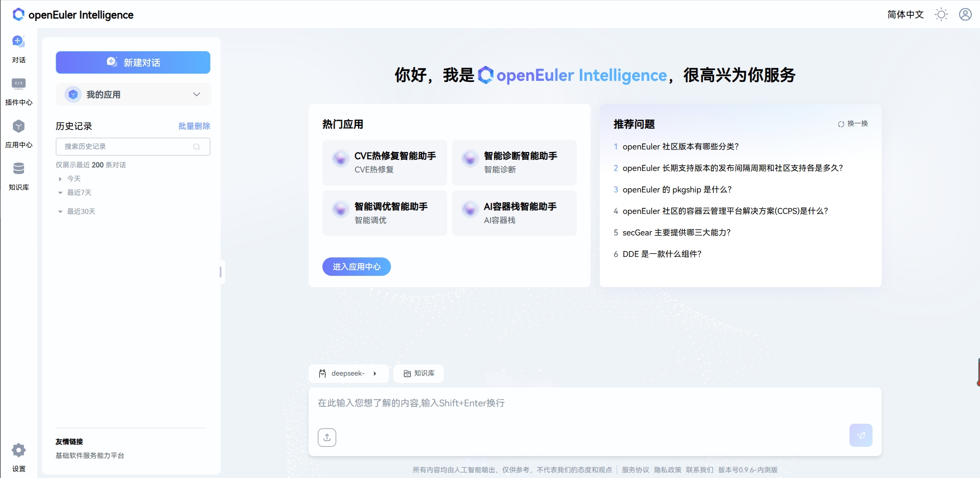Expand the 我的应用 dropdown
The height and width of the screenshot is (478, 980).
pyautogui.click(x=196, y=94)
